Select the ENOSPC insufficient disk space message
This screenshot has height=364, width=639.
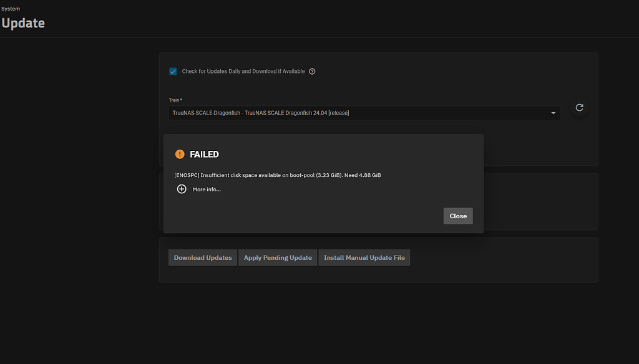(x=276, y=175)
